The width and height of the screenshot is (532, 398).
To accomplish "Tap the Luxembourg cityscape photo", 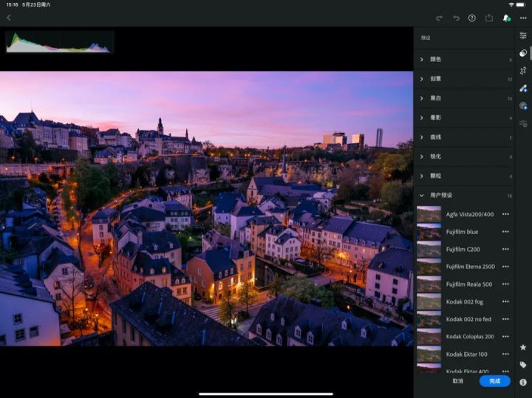I will [206, 208].
